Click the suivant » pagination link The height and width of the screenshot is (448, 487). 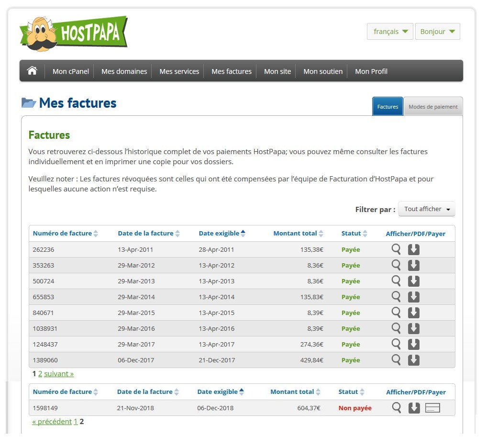click(x=59, y=374)
